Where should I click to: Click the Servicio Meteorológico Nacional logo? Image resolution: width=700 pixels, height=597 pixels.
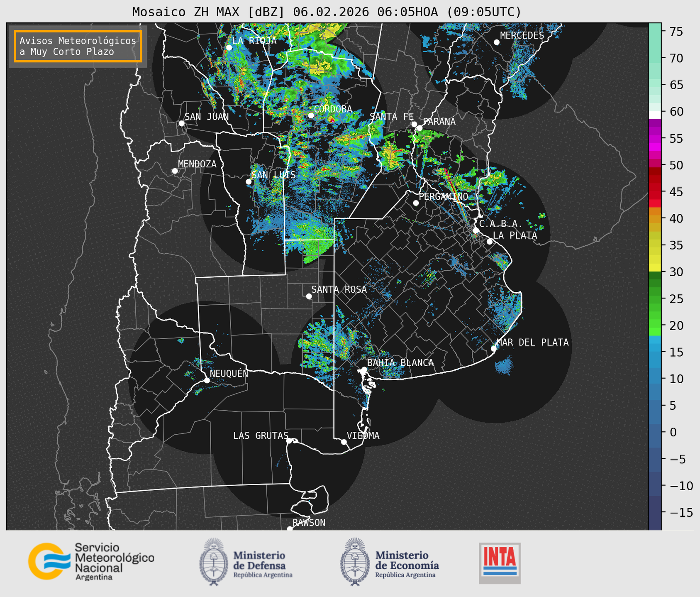(x=91, y=561)
